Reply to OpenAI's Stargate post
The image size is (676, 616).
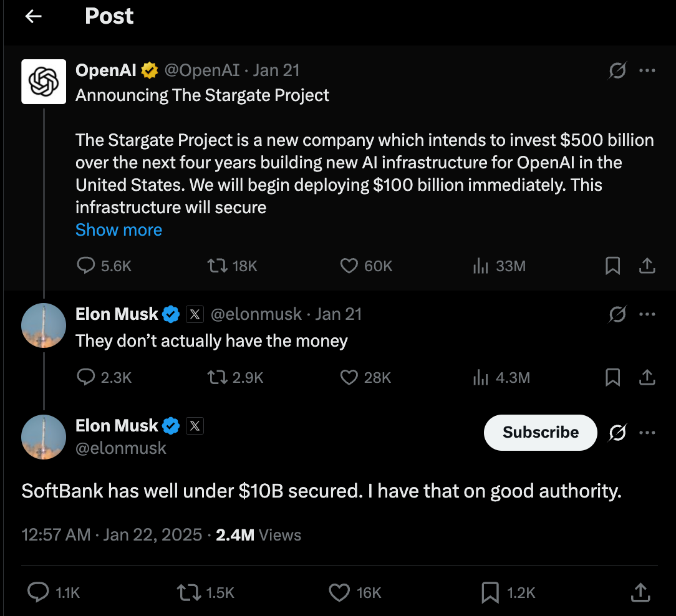point(85,266)
